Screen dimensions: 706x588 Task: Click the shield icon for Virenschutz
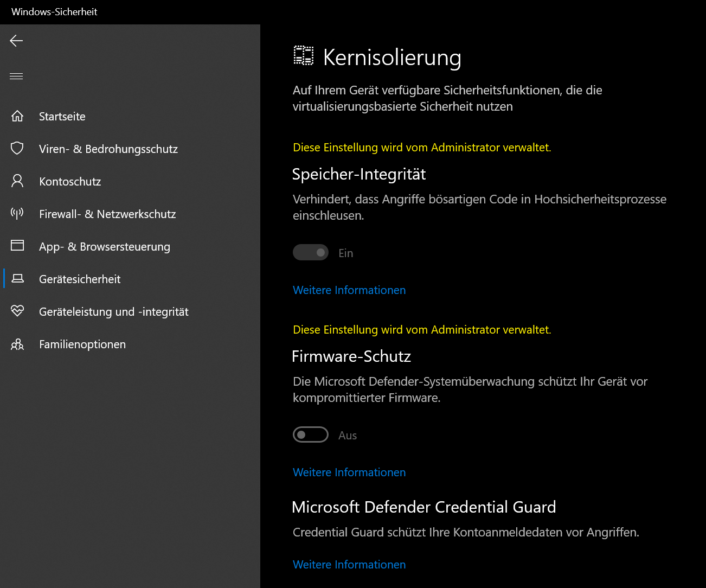coord(17,148)
